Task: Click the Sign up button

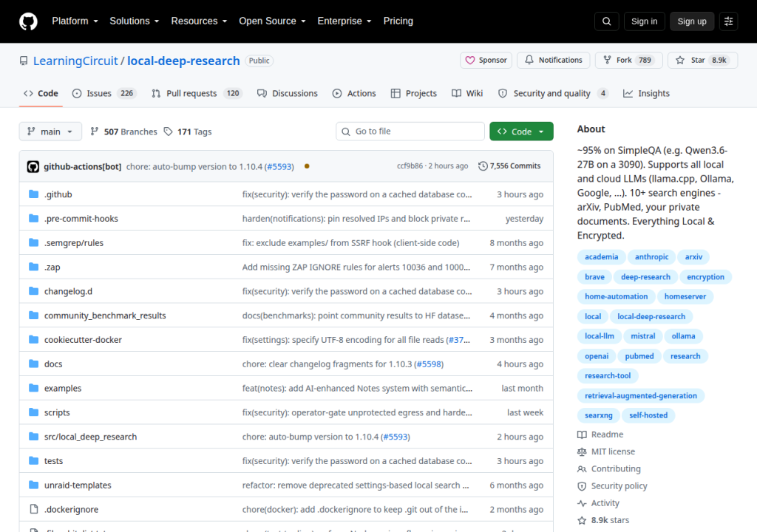Action: (x=692, y=21)
